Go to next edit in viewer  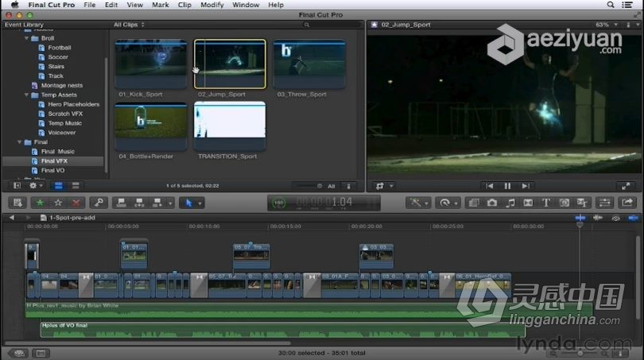(526, 186)
